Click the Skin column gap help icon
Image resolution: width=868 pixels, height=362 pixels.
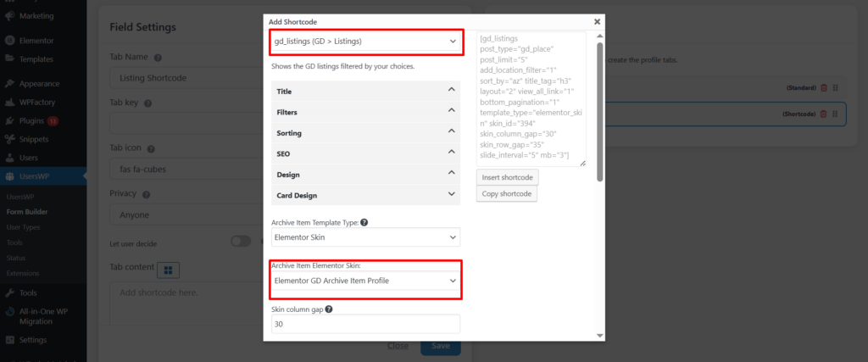329,309
